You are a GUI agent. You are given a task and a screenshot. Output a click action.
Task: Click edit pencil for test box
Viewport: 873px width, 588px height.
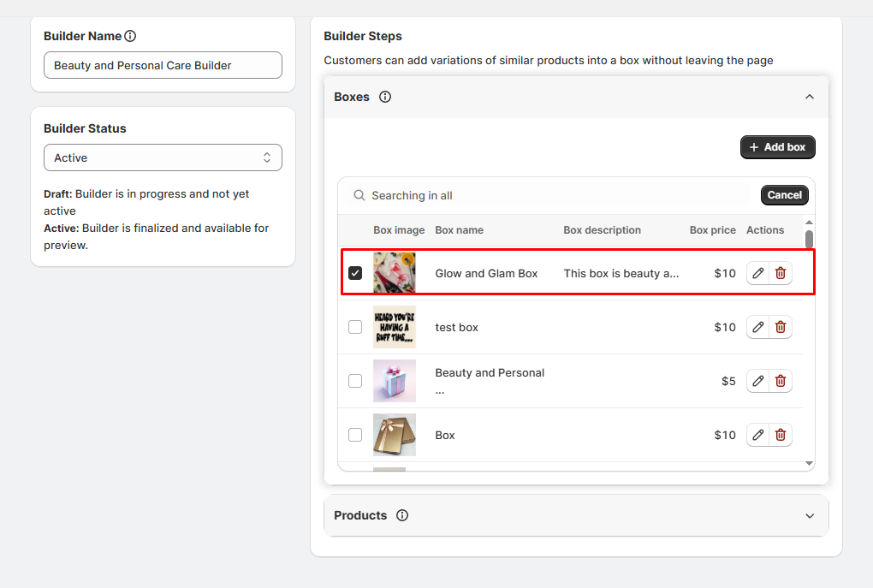tap(757, 327)
